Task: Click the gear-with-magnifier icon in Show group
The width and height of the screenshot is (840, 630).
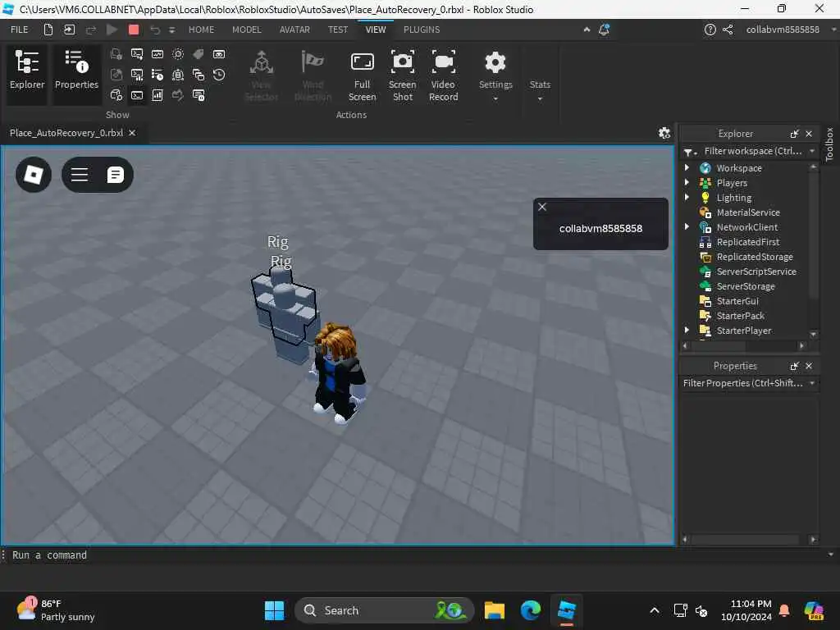Action: [178, 54]
